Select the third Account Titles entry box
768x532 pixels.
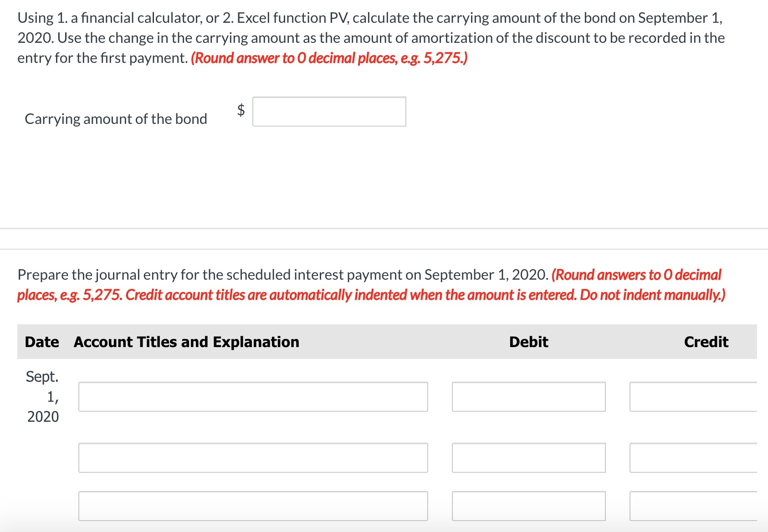tap(253, 506)
